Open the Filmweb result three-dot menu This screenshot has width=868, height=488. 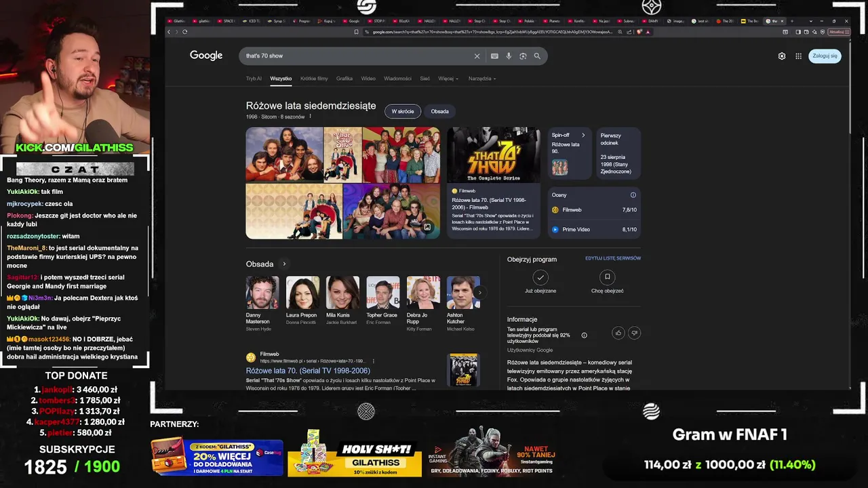[373, 361]
